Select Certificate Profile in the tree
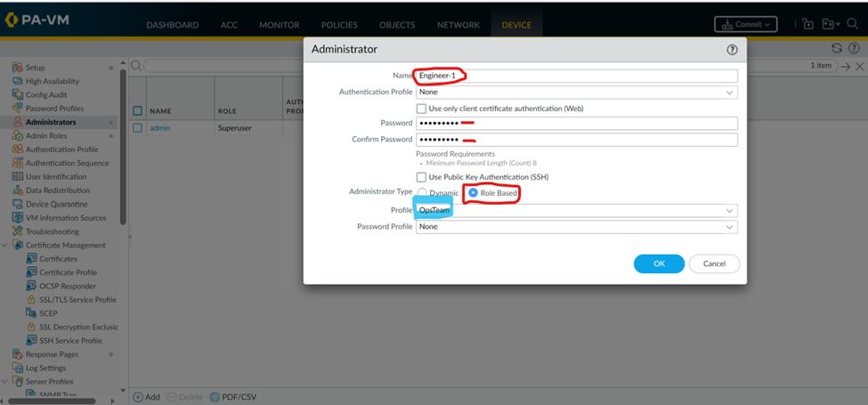Viewport: 868px width, 405px height. point(68,272)
